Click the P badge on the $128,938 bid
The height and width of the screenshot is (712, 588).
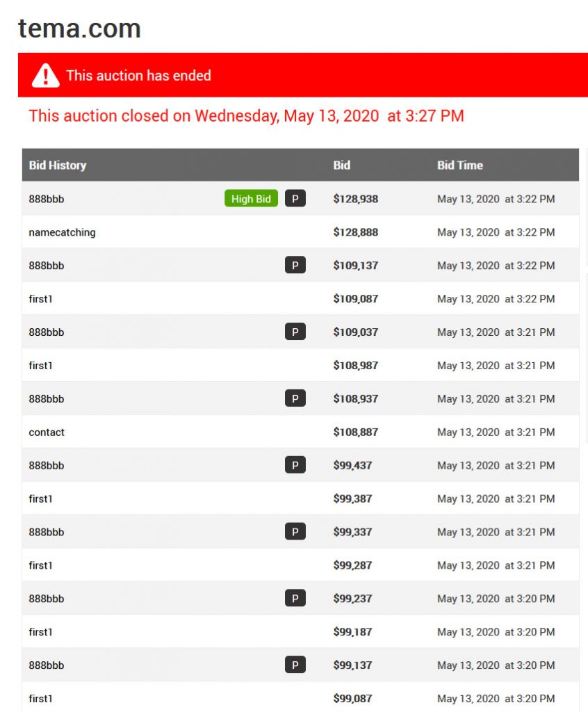click(x=295, y=198)
